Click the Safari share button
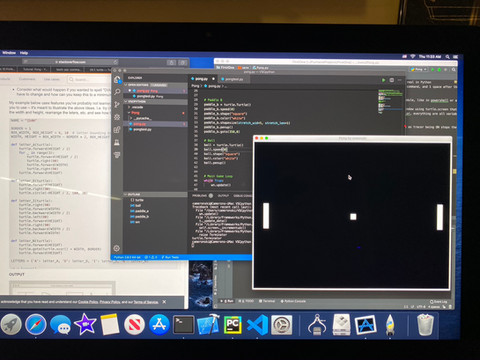Screen dimensions: 480x360 click(171, 62)
